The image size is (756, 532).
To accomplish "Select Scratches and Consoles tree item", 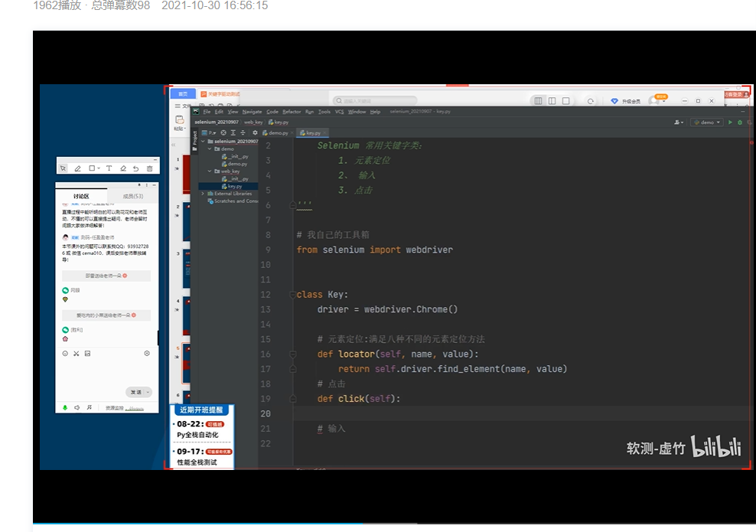I will [233, 201].
